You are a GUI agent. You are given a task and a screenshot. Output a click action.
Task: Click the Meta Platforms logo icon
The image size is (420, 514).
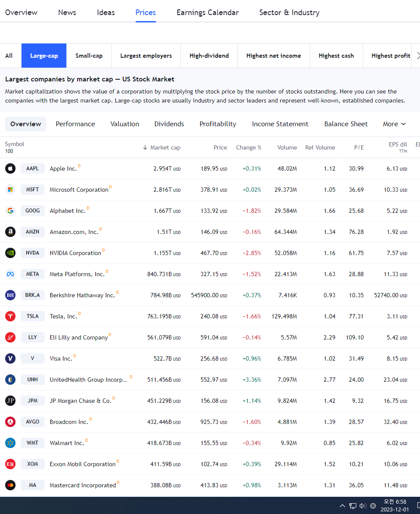pyautogui.click(x=10, y=274)
